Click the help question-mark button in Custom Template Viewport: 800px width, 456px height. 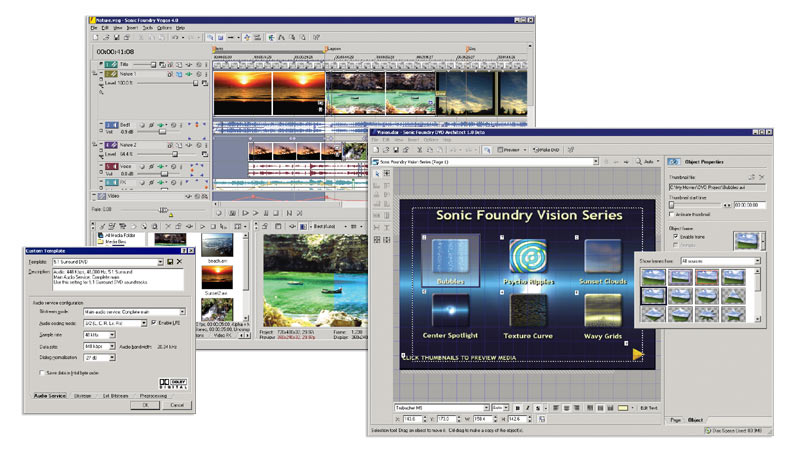[184, 251]
